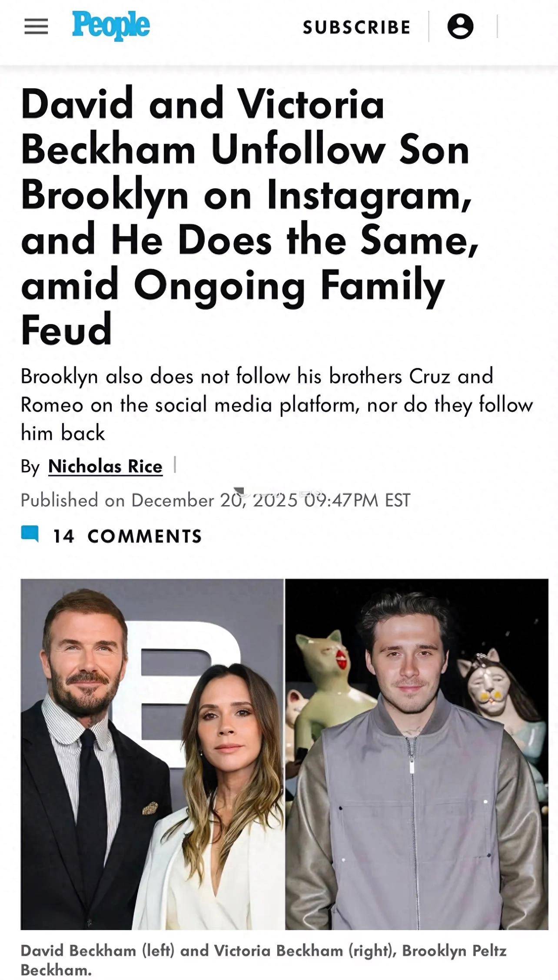Click the word Feud in the headline
Viewport: 558px width, 980px height.
pos(66,330)
